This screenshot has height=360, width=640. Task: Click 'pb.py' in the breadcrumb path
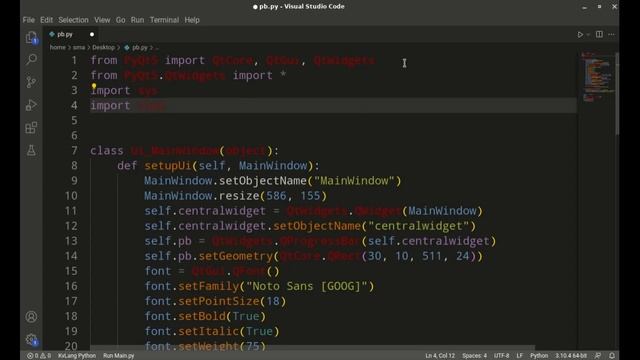[x=140, y=47]
